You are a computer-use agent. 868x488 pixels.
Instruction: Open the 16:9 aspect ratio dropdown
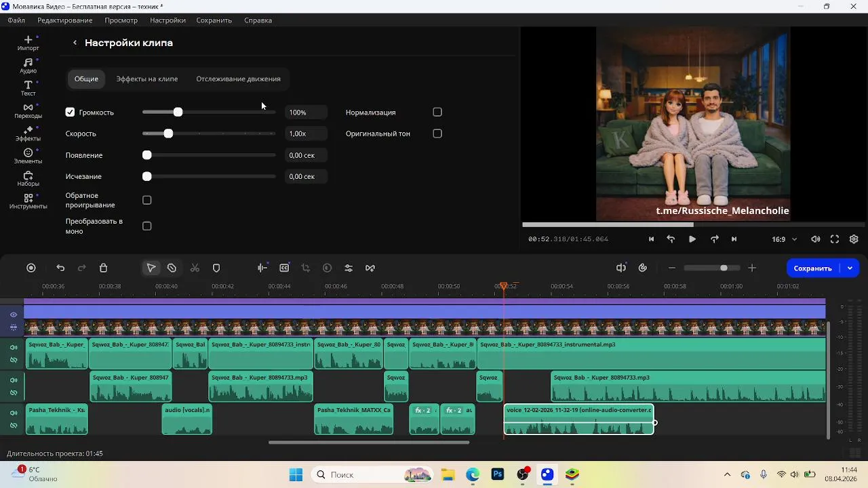coord(785,239)
